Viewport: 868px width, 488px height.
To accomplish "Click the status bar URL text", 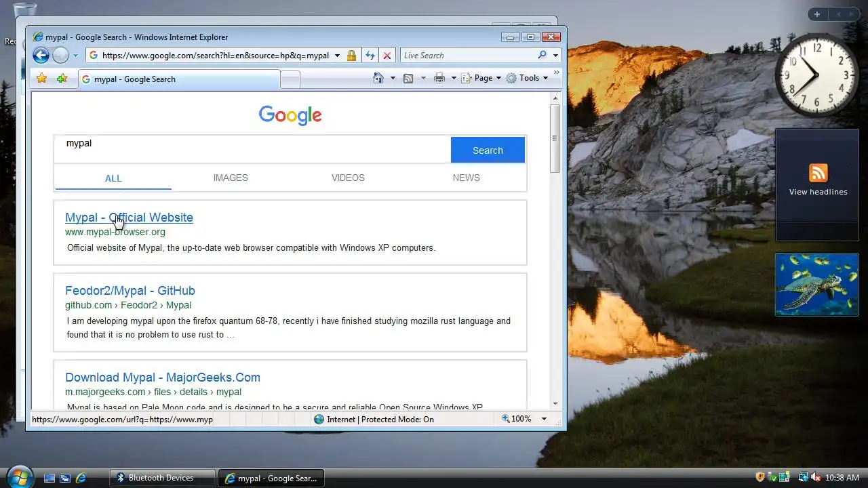I will (x=123, y=420).
